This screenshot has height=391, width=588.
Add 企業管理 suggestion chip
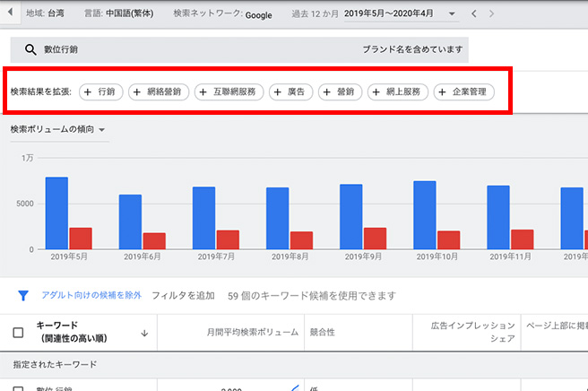pyautogui.click(x=464, y=92)
